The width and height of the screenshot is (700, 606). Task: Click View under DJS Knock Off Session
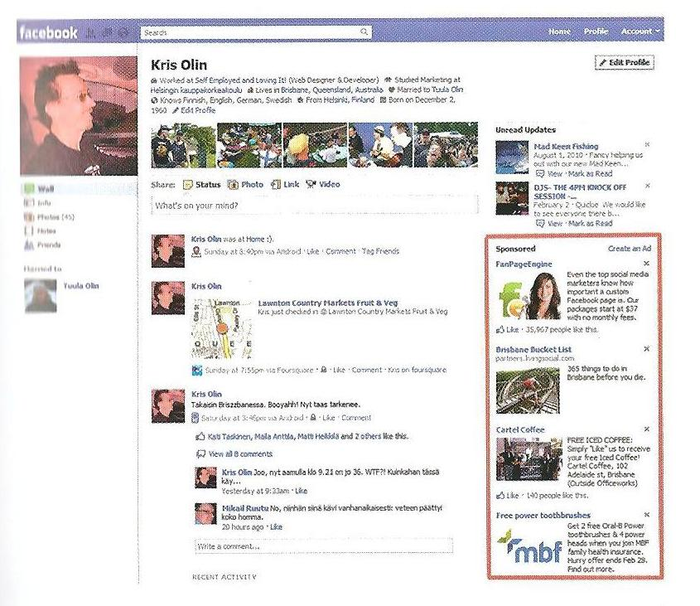[x=555, y=224]
